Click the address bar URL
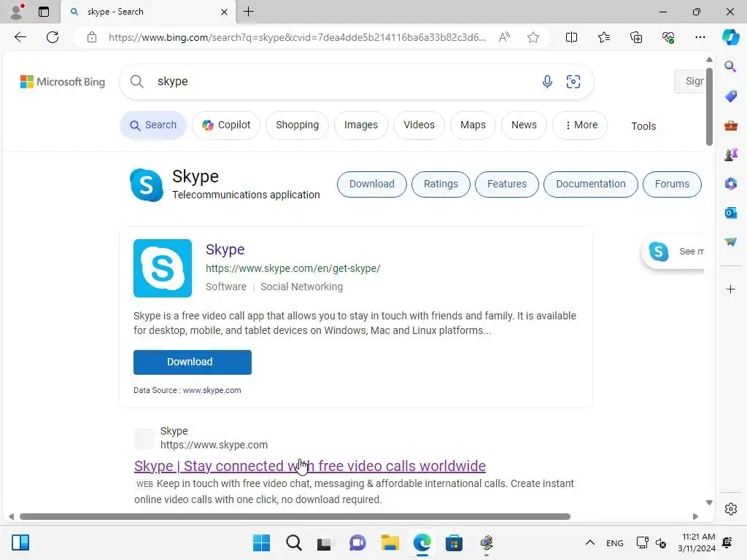 click(x=297, y=37)
